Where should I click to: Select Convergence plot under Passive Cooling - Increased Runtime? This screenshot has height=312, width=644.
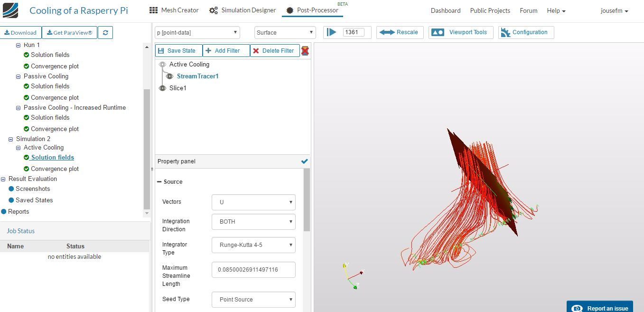coord(55,129)
